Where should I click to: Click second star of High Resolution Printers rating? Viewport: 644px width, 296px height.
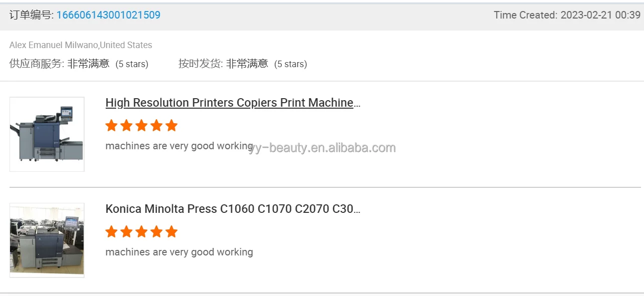pos(127,126)
